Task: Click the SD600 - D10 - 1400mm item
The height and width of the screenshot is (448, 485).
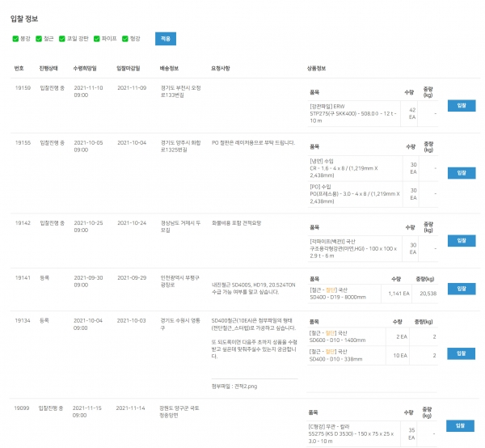Action: tap(337, 340)
